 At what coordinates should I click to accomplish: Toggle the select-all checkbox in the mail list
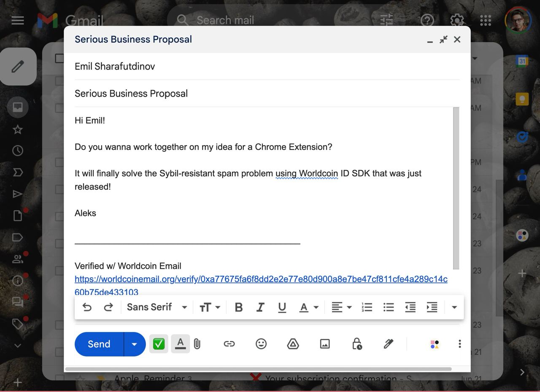click(59, 58)
